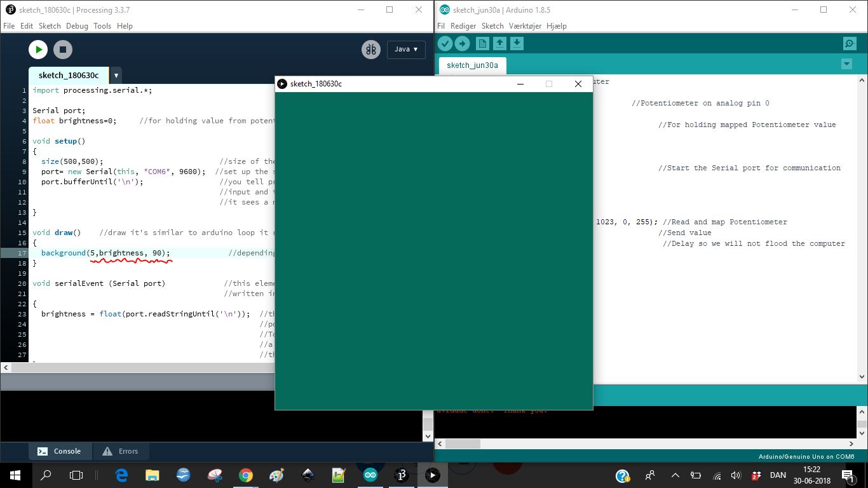The height and width of the screenshot is (488, 868).
Task: Open the Processing Sketch menu
Action: (50, 26)
